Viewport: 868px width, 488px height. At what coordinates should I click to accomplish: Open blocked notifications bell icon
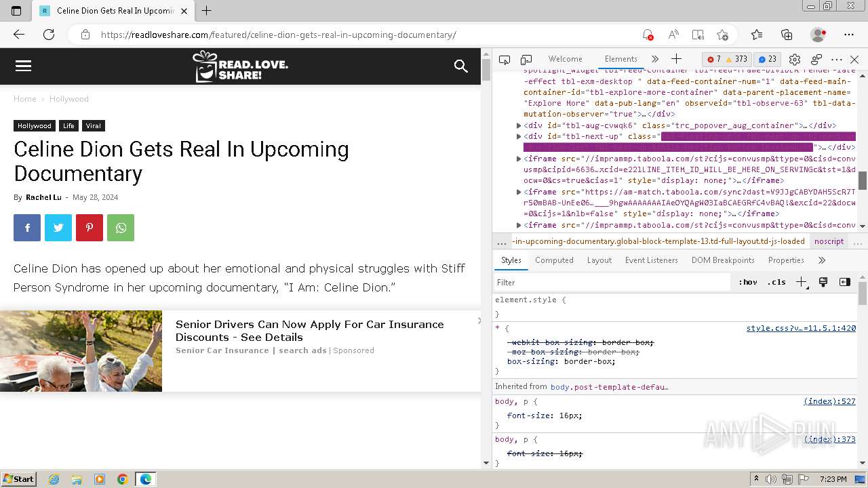(x=648, y=35)
